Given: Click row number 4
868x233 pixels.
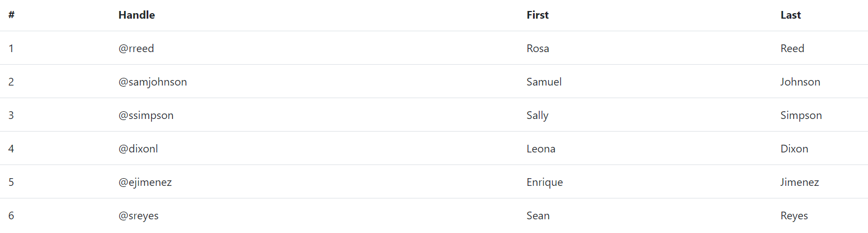Looking at the screenshot, I should (11, 149).
